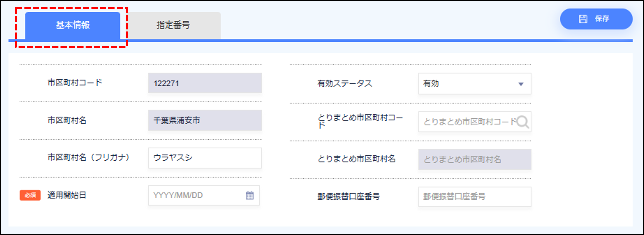The image size is (644, 235).
Task: Click the grayed とりまとめ市区町村名 field
Action: point(475,159)
